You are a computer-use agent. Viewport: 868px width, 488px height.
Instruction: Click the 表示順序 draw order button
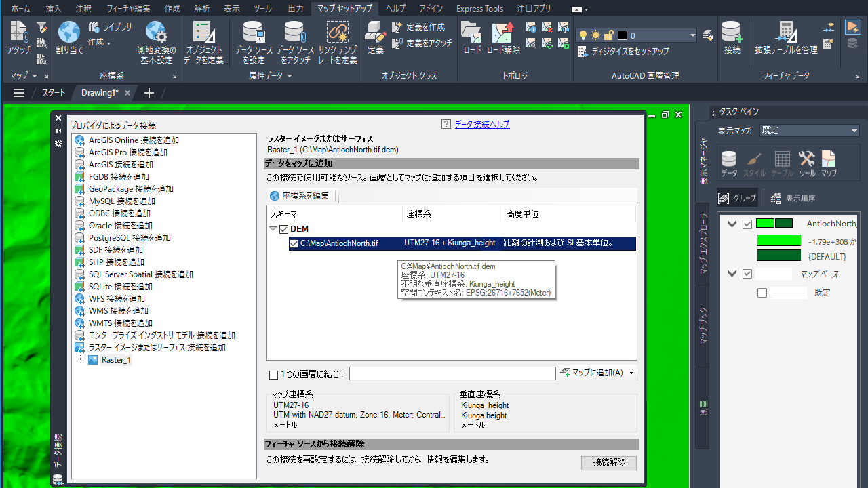[x=793, y=199]
